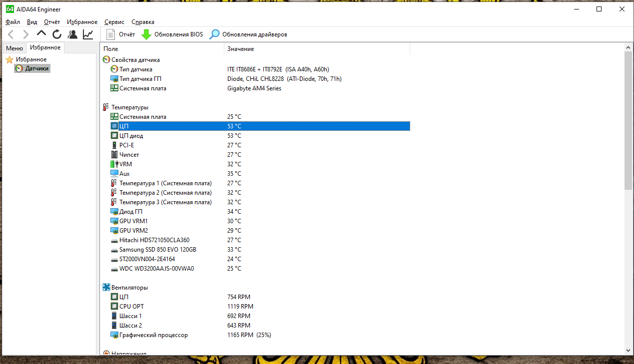Click the Отчёт report button

point(121,34)
